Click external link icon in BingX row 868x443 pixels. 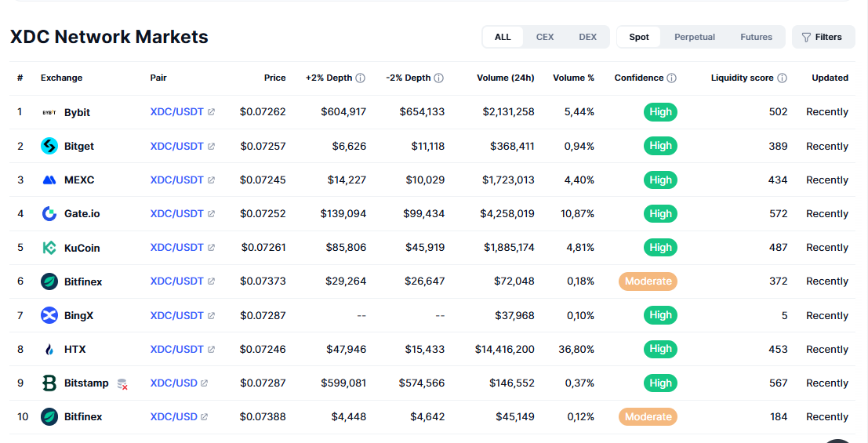tap(211, 316)
